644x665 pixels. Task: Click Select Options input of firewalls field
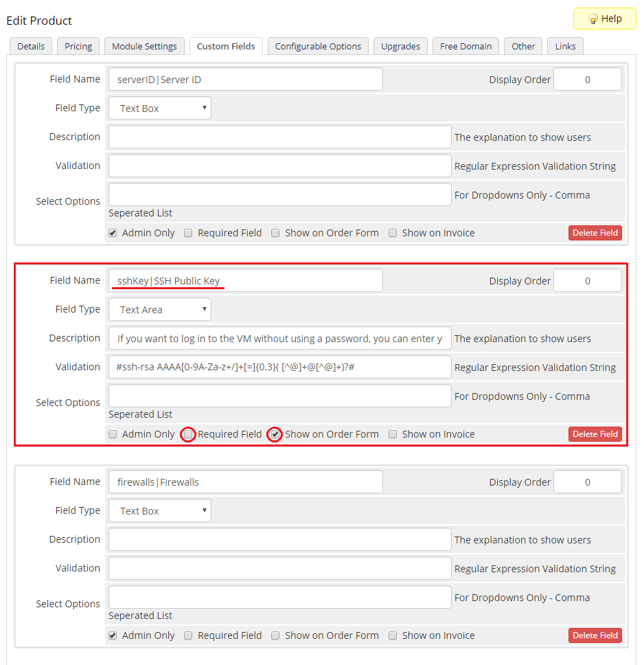(280, 598)
